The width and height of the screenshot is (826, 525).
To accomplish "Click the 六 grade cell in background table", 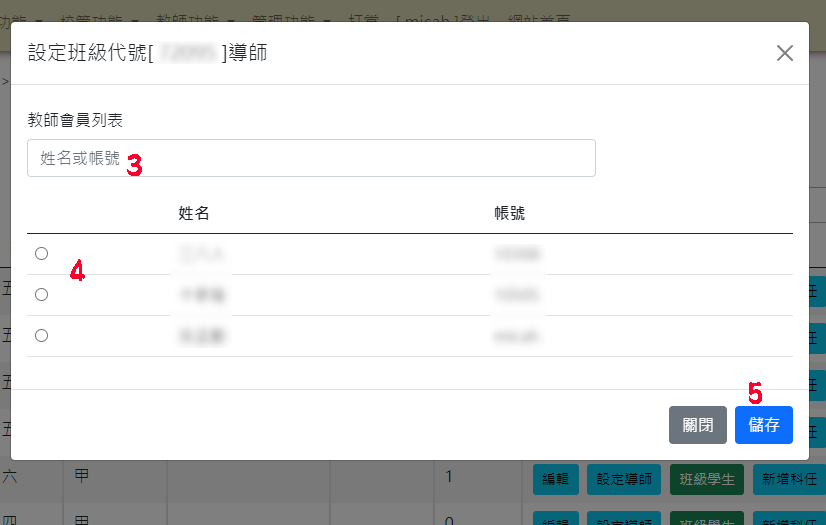I will point(9,477).
